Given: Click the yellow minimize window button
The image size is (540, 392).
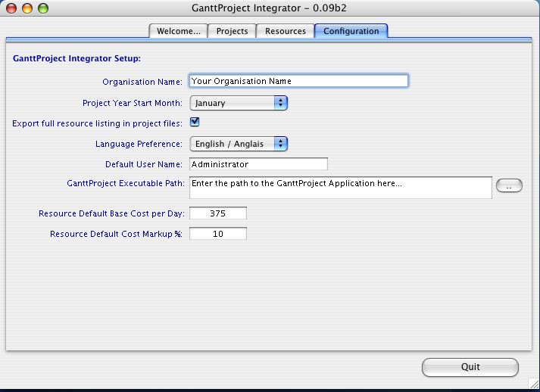Looking at the screenshot, I should tap(27, 8).
